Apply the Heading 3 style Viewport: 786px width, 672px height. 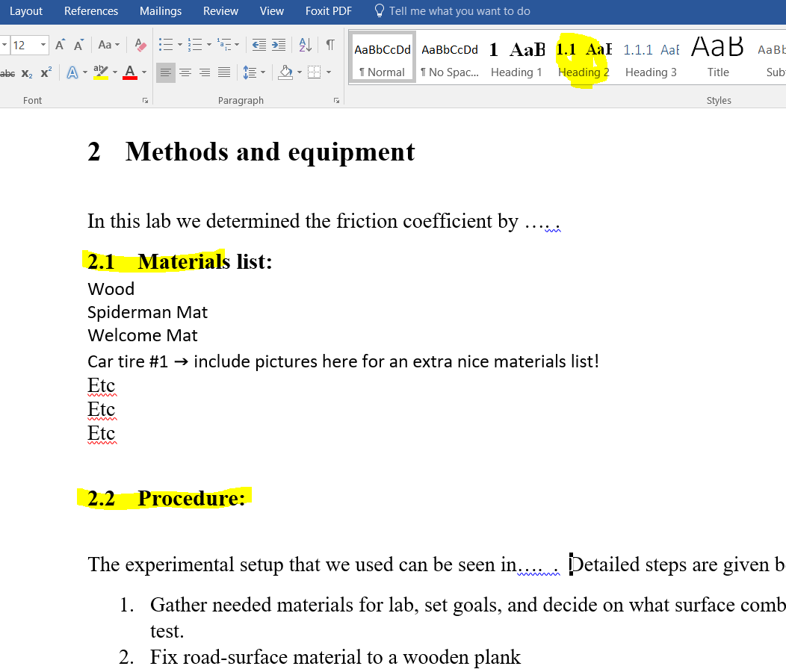coord(652,58)
